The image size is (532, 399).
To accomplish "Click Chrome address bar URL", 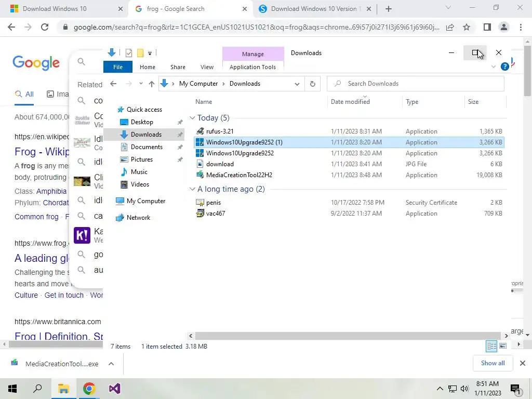I will click(x=256, y=27).
